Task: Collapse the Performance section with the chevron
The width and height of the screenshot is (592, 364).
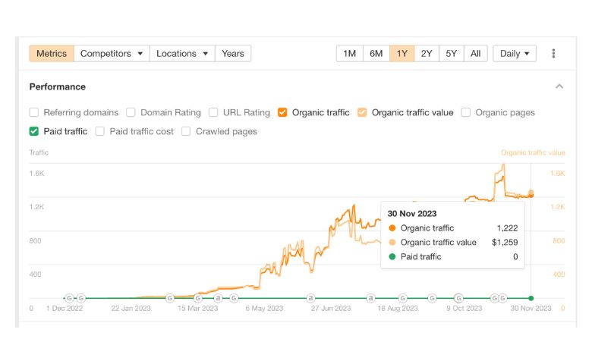Action: pyautogui.click(x=559, y=86)
